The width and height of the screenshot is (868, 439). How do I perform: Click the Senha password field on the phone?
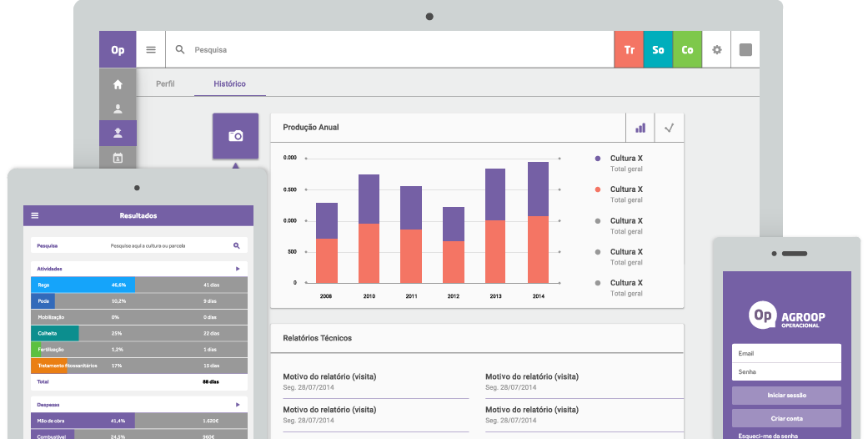tap(786, 371)
